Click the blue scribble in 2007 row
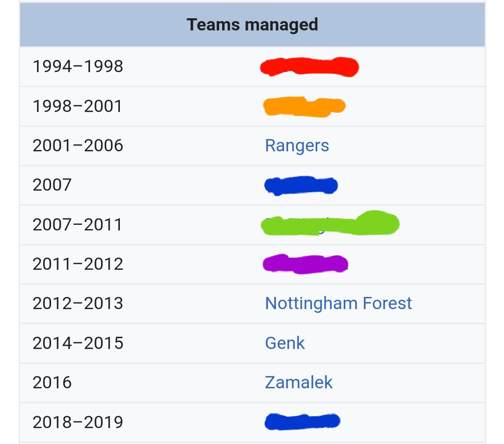 tap(301, 185)
